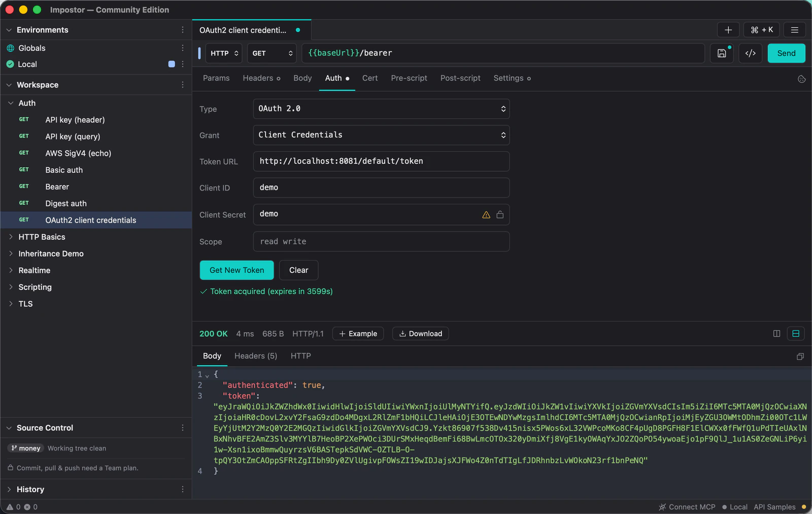Click the Connect MCP plug icon

click(x=662, y=507)
